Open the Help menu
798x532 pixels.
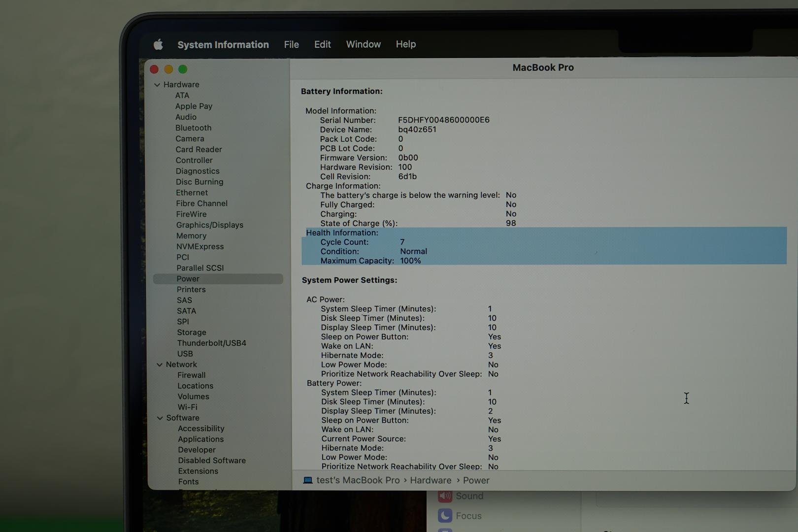405,44
